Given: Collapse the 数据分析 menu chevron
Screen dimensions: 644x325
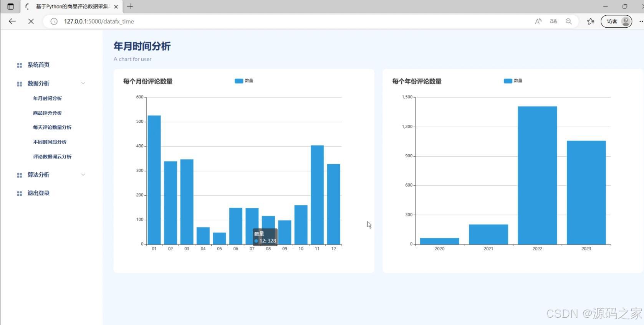Looking at the screenshot, I should (x=83, y=83).
